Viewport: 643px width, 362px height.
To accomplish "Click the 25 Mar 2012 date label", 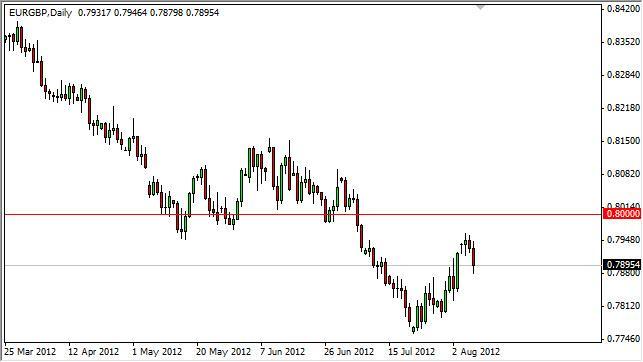I will pos(31,352).
